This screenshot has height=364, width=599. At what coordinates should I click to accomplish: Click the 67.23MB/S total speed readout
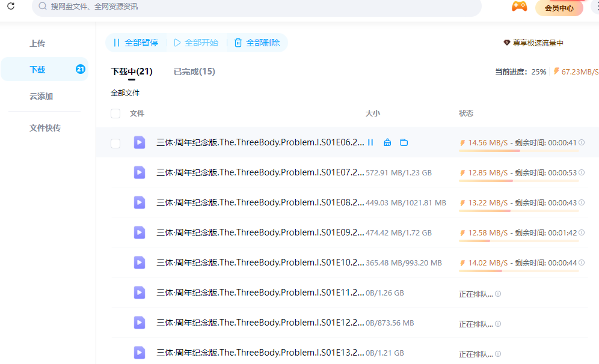point(576,71)
